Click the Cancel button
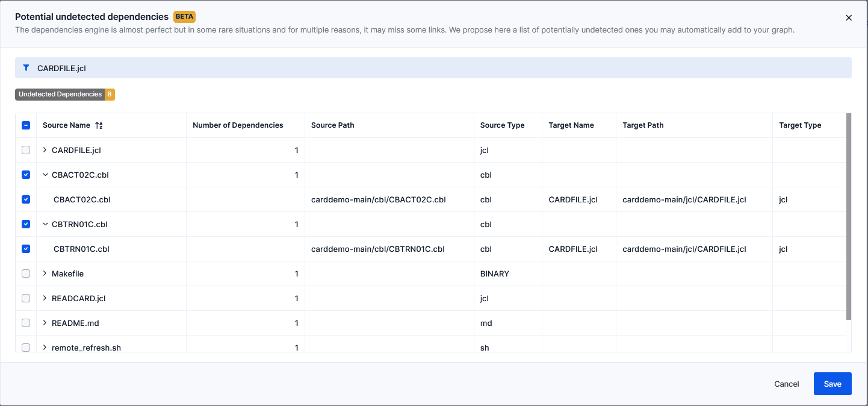Screen dimensions: 868x406 (787, 384)
